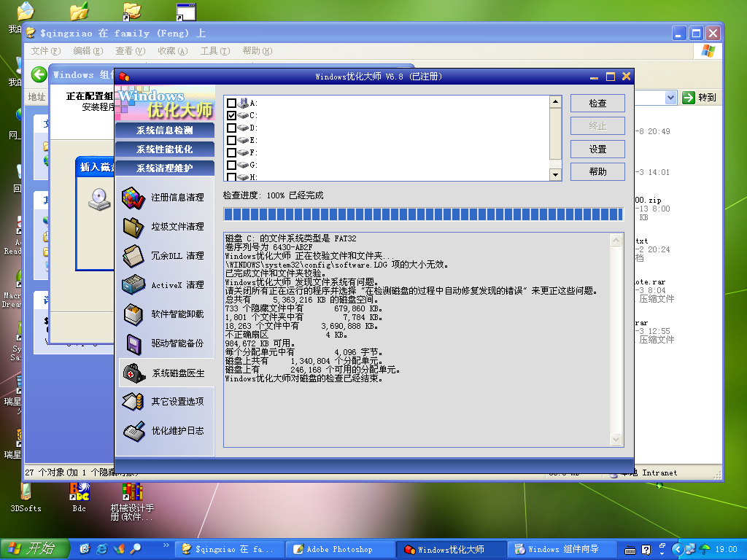Viewport: 747px width, 560px height.
Task: Open the Bdc desktop shortcut
Action: pos(79,497)
